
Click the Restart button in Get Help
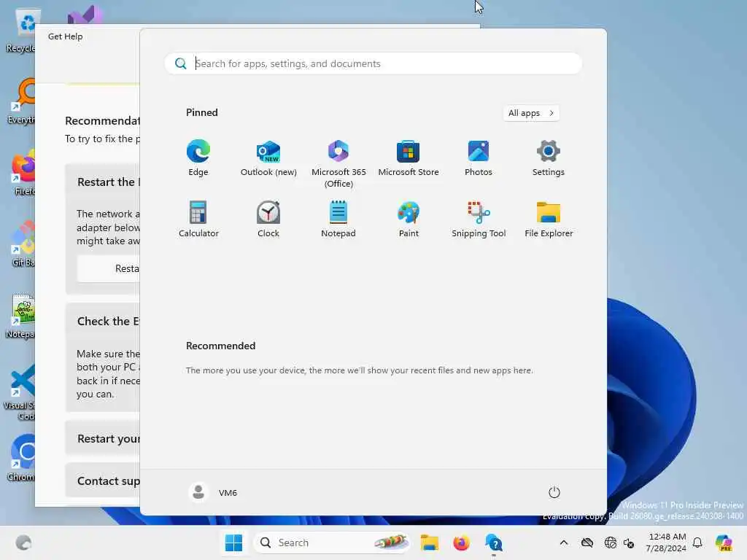point(109,268)
